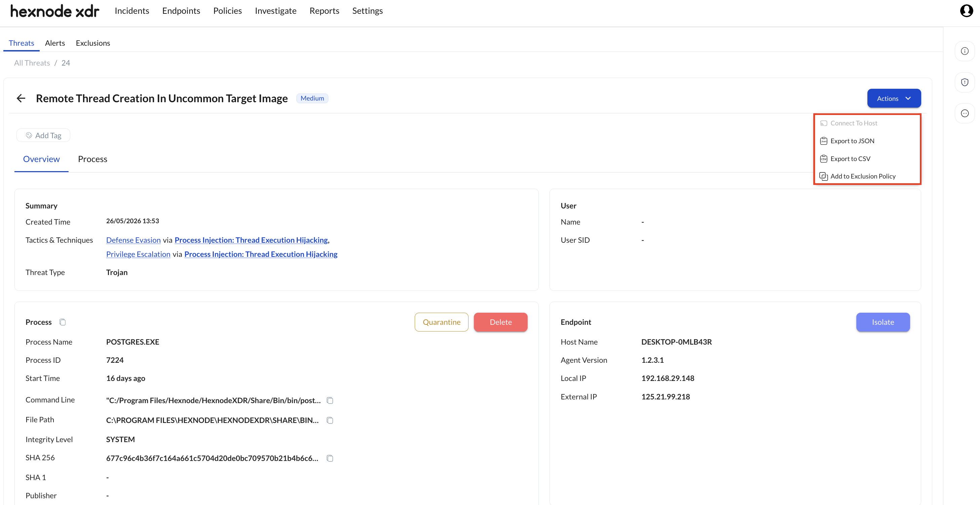Copy the Command Line value
The image size is (980, 505).
click(330, 400)
